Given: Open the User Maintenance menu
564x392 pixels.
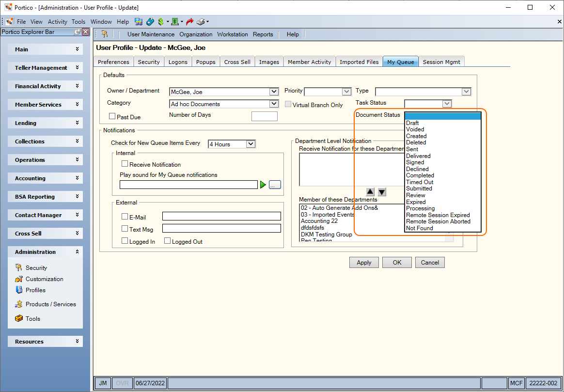Looking at the screenshot, I should pyautogui.click(x=151, y=34).
